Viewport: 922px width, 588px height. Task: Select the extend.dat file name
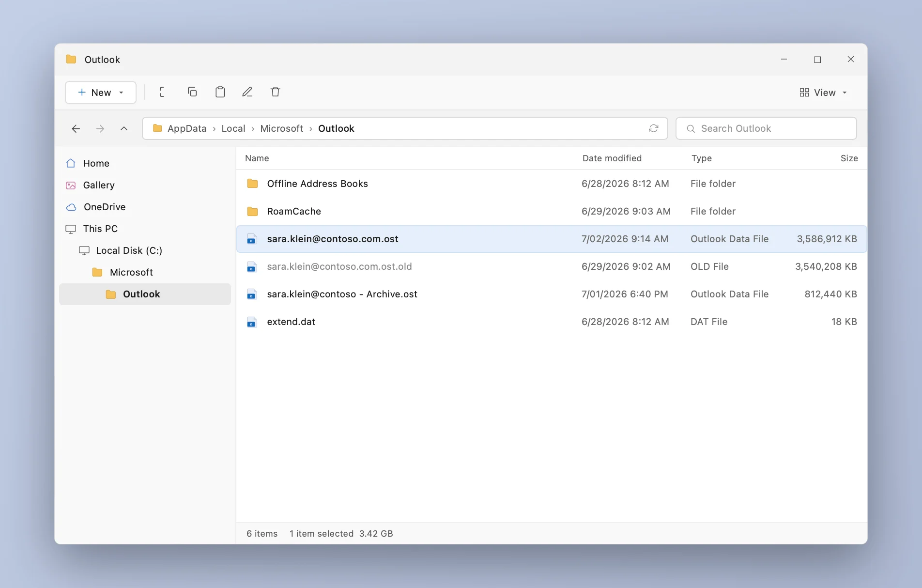coord(291,322)
